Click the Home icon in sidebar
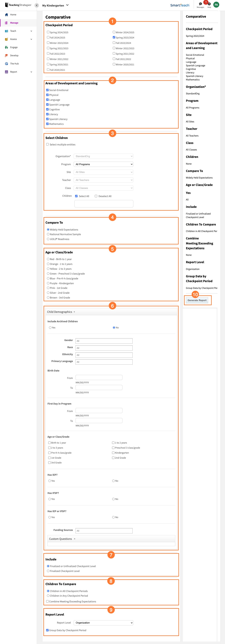This screenshot has height=644, width=225. coord(6,15)
